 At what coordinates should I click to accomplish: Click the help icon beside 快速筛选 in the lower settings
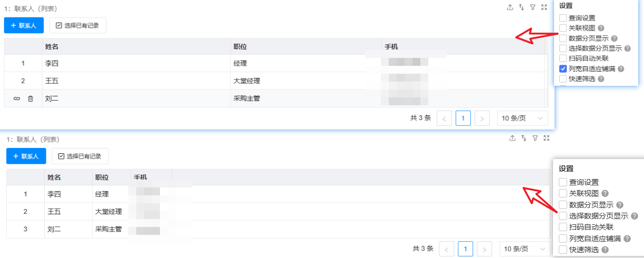(x=605, y=250)
